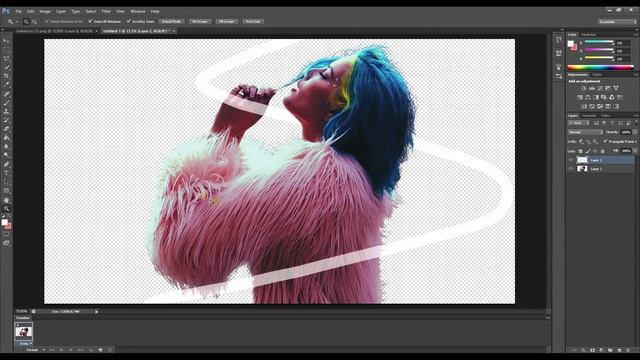
Task: Open the Opacity value dropdown arrow
Action: pos(635,132)
